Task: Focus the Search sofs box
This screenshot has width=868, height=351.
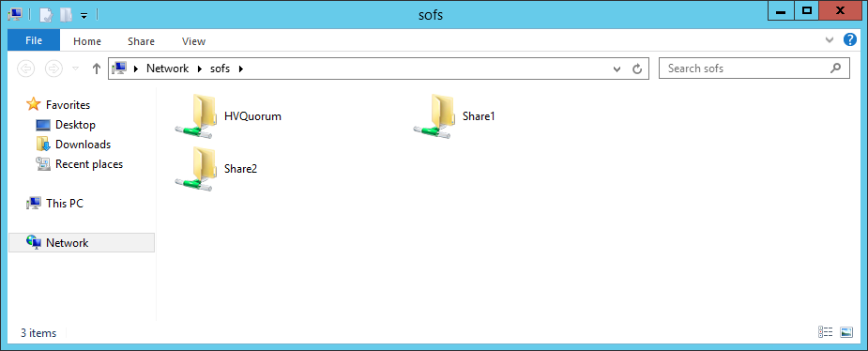Action: [754, 69]
